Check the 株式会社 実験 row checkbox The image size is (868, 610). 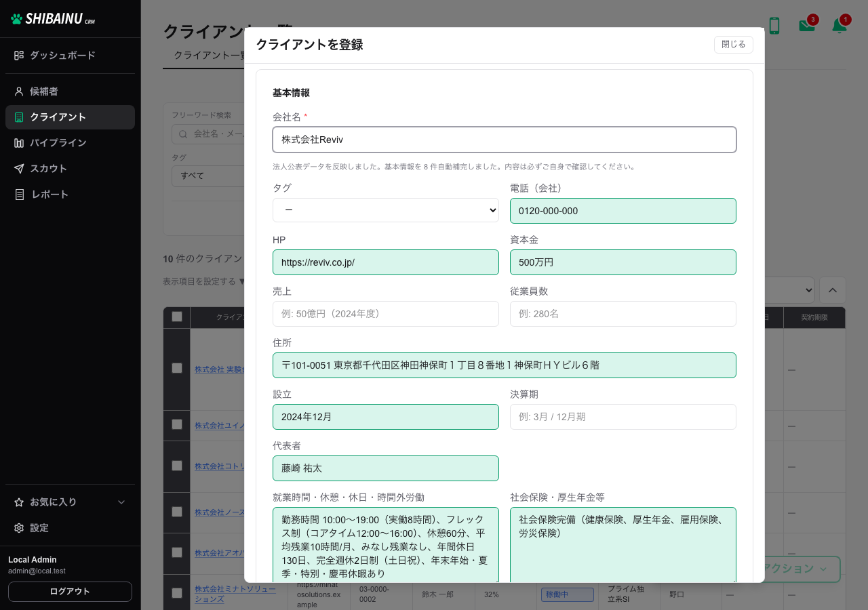tap(177, 368)
